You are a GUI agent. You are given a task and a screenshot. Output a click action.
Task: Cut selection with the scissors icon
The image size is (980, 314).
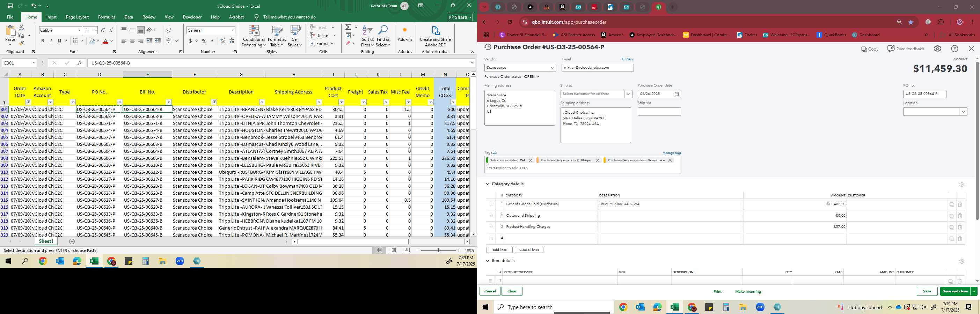pos(21,27)
